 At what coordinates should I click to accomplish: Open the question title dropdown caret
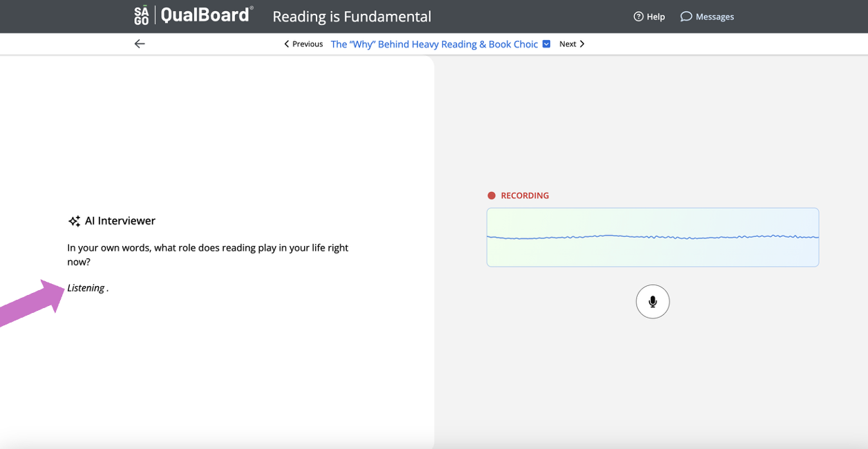pyautogui.click(x=547, y=44)
